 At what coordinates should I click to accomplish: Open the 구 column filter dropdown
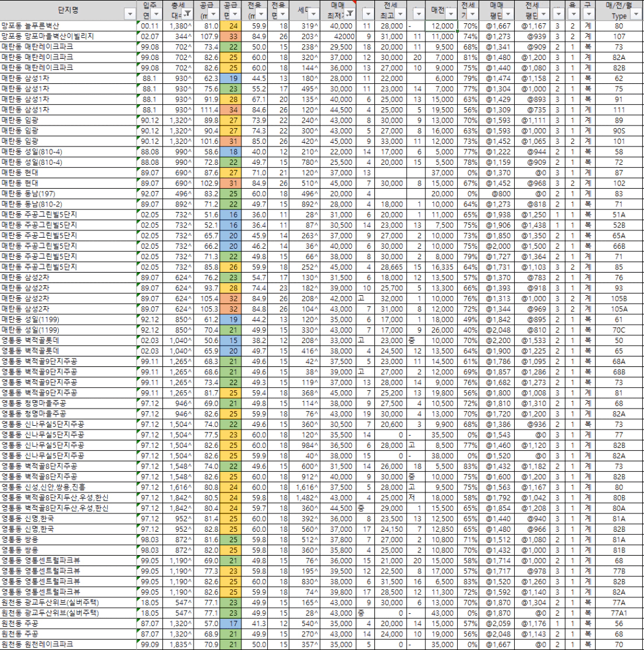589,14
